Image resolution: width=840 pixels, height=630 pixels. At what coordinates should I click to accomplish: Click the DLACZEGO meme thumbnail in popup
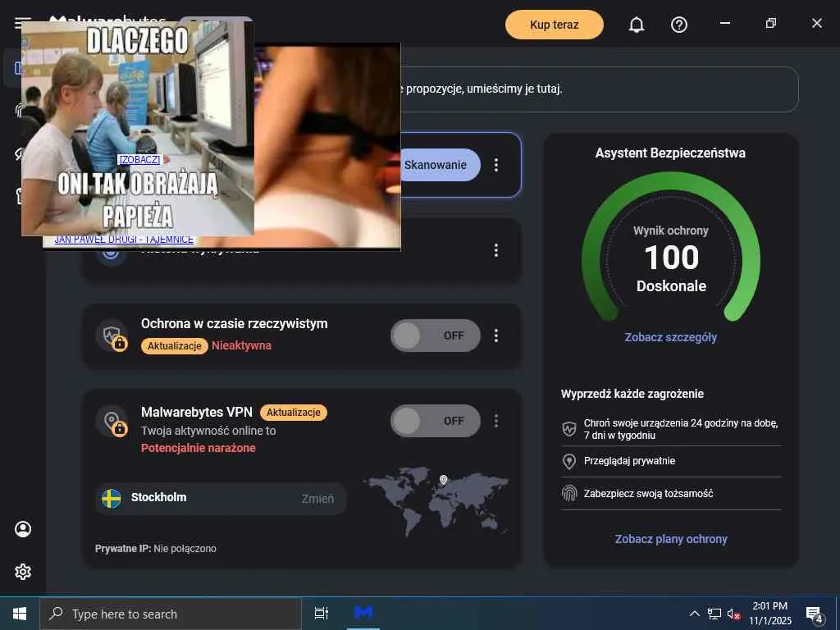tap(138, 129)
